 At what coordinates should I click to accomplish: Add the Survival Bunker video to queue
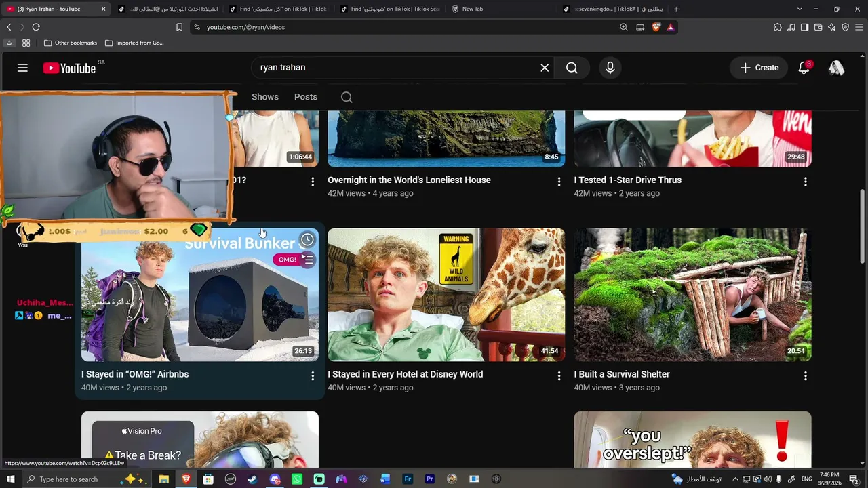tap(307, 260)
